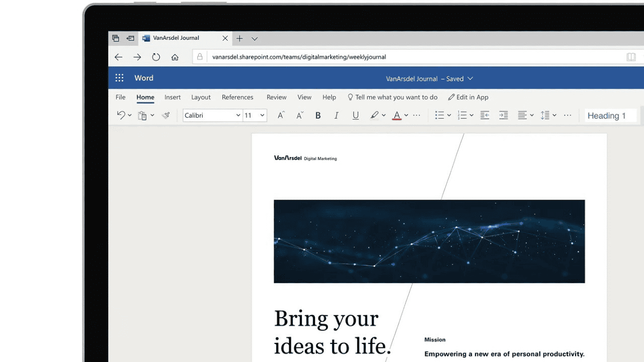Go back in browser
Screen dimensions: 644x362
pos(119,57)
